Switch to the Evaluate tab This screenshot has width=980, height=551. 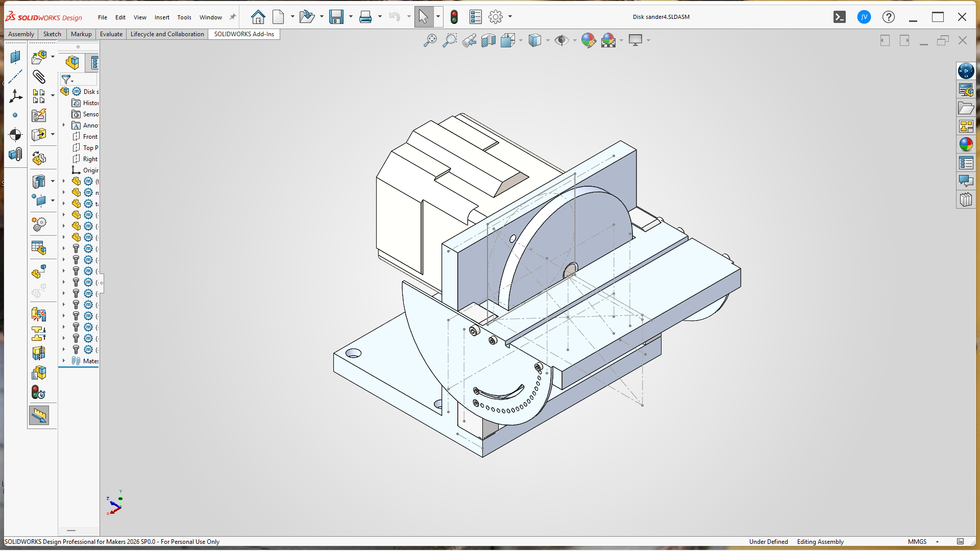tap(111, 34)
